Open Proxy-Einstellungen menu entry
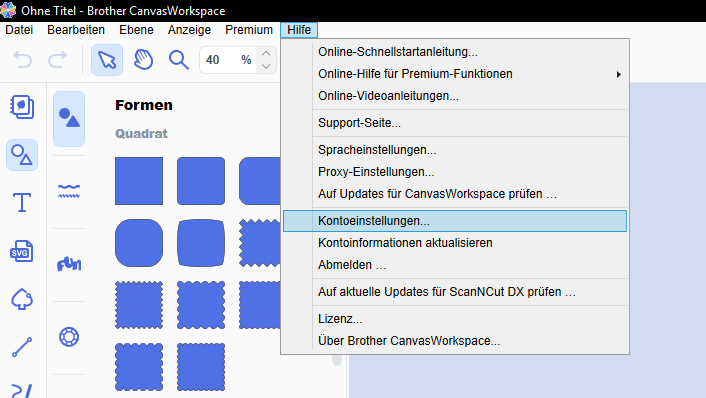The height and width of the screenshot is (398, 706). point(455,172)
